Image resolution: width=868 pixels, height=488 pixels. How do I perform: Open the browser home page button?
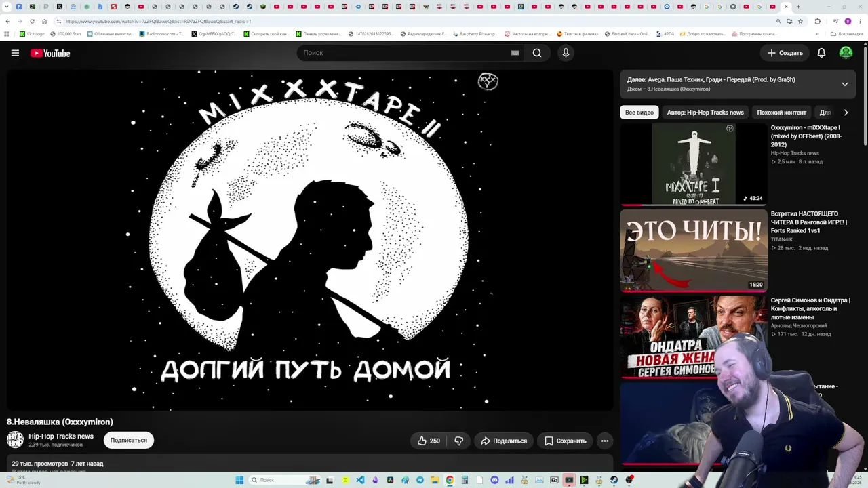point(45,21)
